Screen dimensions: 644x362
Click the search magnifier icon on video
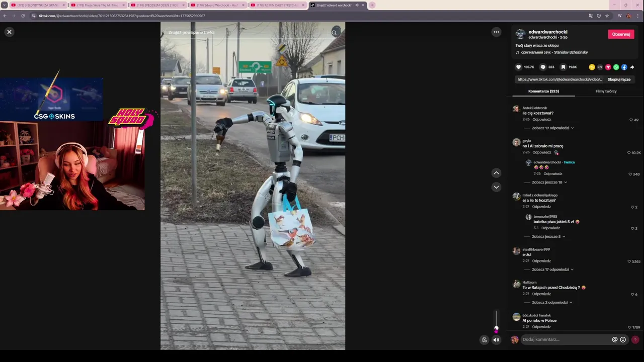coord(334,33)
